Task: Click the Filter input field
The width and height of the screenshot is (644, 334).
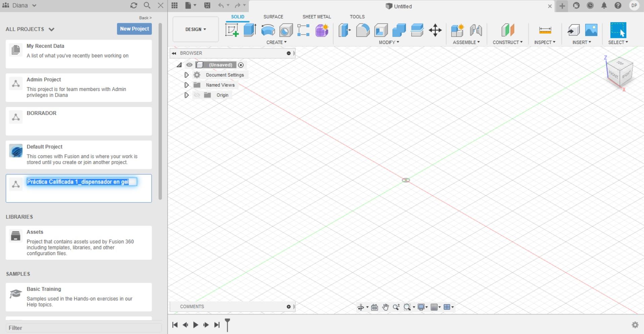Action: pos(84,328)
